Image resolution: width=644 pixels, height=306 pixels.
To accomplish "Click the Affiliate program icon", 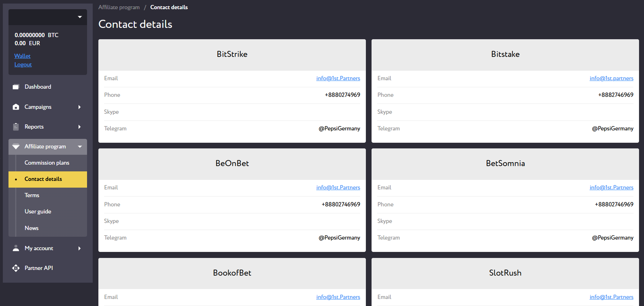I will click(x=16, y=147).
